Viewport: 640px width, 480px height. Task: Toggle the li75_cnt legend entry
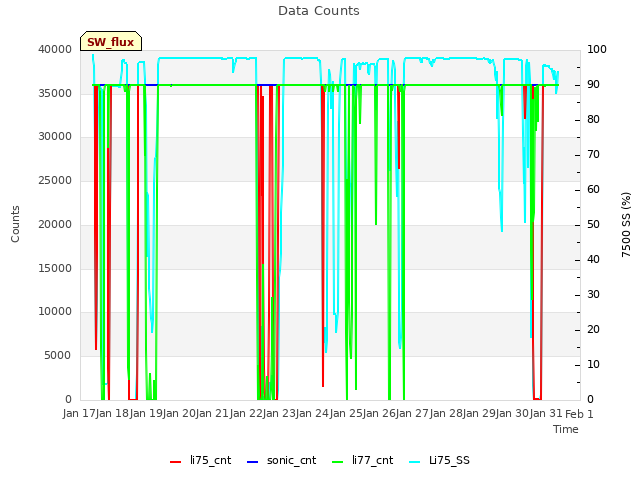[x=200, y=460]
